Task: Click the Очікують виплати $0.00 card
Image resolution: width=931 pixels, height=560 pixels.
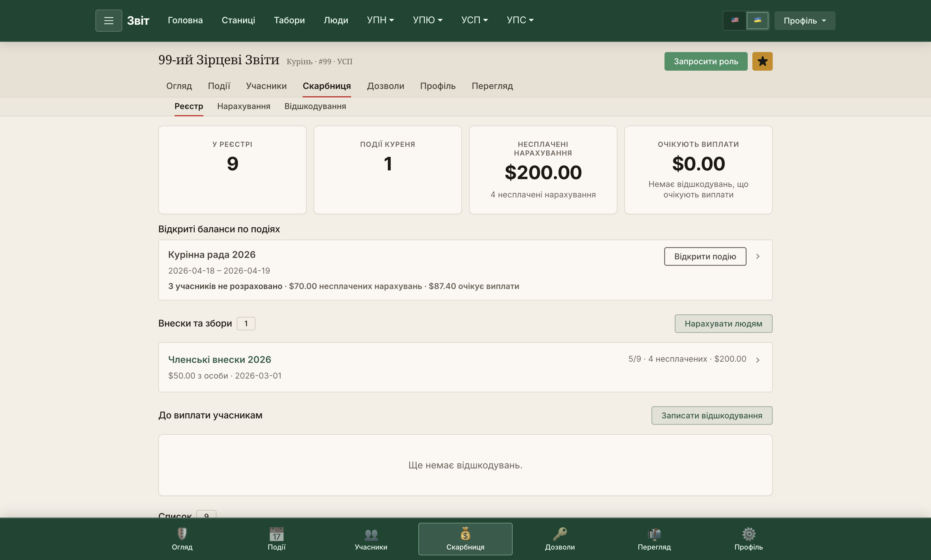Action: click(698, 170)
